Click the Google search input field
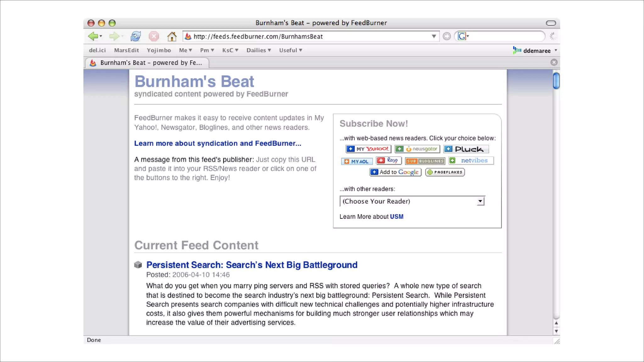The width and height of the screenshot is (644, 362). coord(506,36)
